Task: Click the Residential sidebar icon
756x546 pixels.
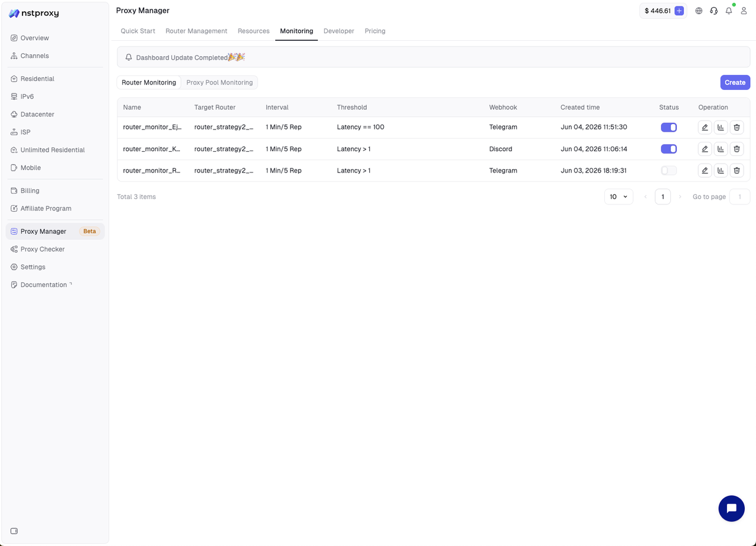Action: (x=14, y=79)
